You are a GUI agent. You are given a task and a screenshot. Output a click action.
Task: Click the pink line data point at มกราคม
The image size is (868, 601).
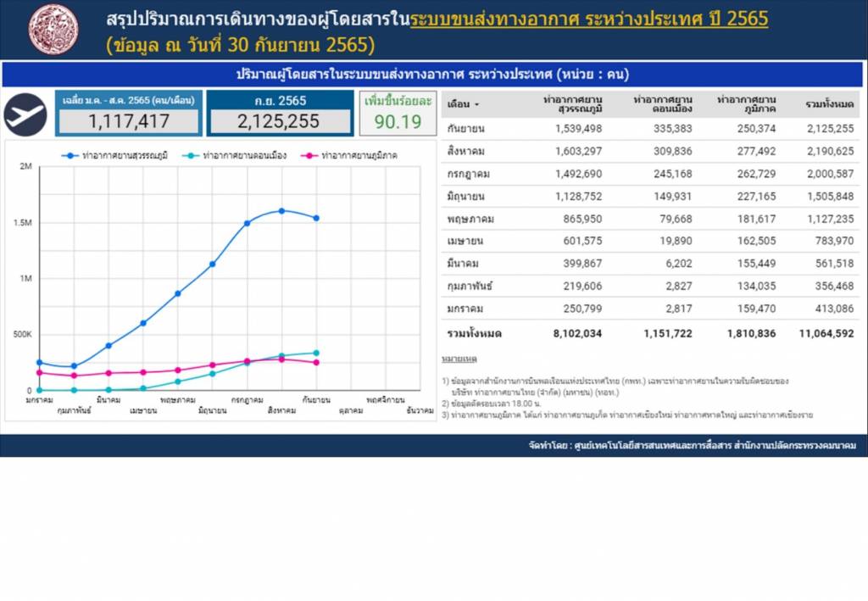coord(39,372)
